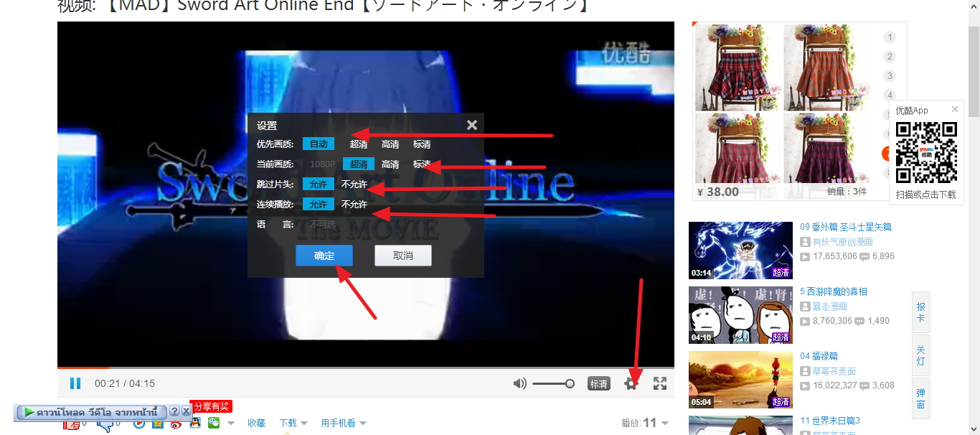Expand more share options arrow after WeChat
This screenshot has width=980, height=435.
231,424
